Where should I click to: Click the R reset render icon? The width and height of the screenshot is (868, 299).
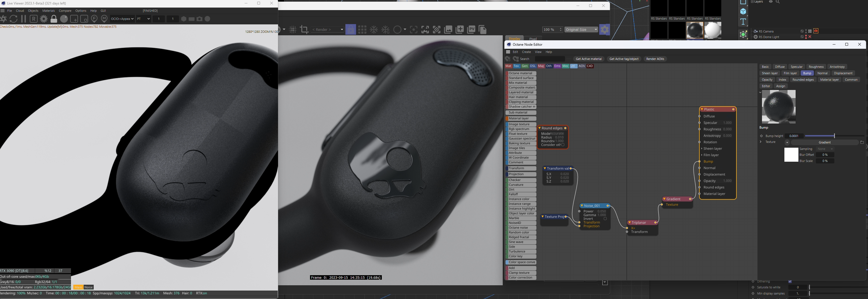[x=34, y=19]
